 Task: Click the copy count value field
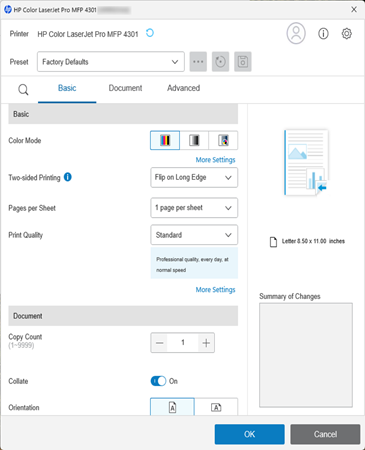[183, 343]
